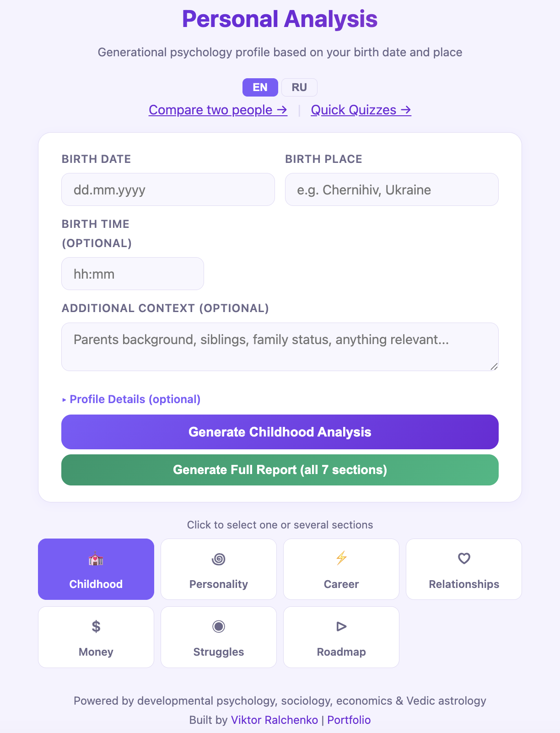Grab the Additional Context textarea resize handle
The image size is (560, 733).
pos(494,366)
